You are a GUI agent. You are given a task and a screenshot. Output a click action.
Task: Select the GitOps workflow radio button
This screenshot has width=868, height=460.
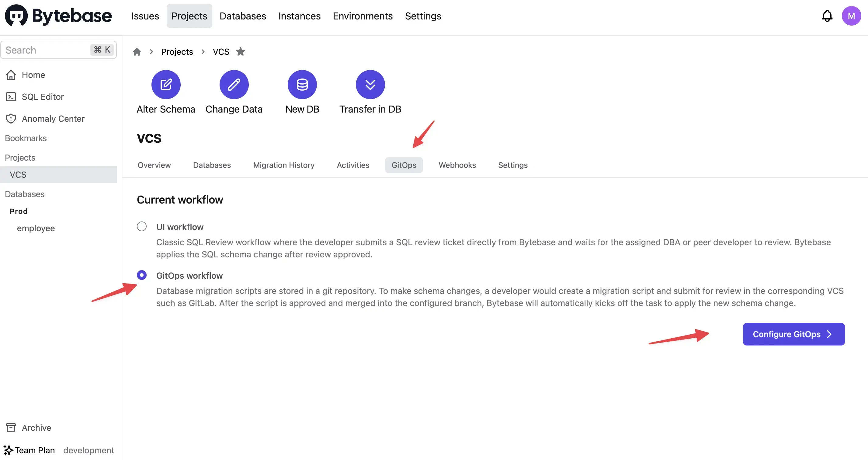pyautogui.click(x=141, y=275)
